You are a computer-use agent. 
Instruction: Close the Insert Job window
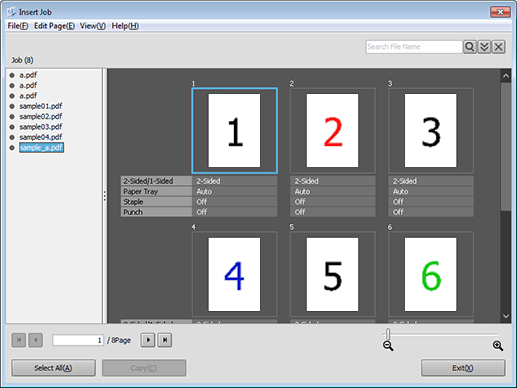[x=500, y=12]
